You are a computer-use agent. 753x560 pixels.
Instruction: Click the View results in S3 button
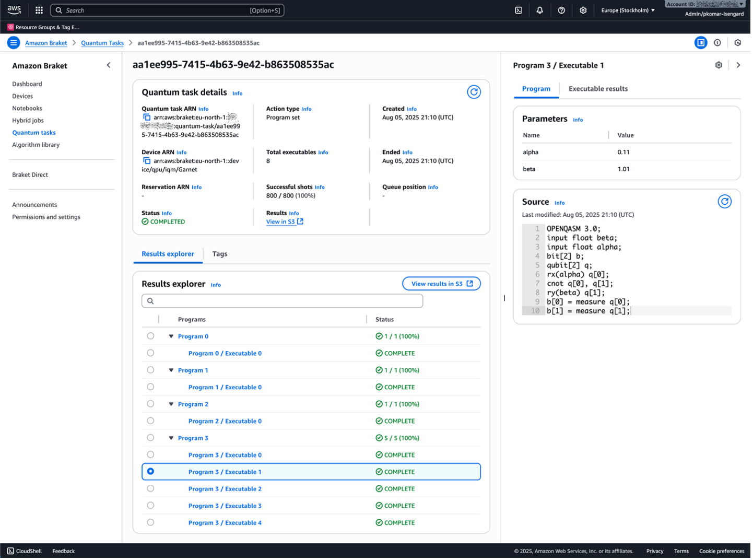[x=441, y=284]
